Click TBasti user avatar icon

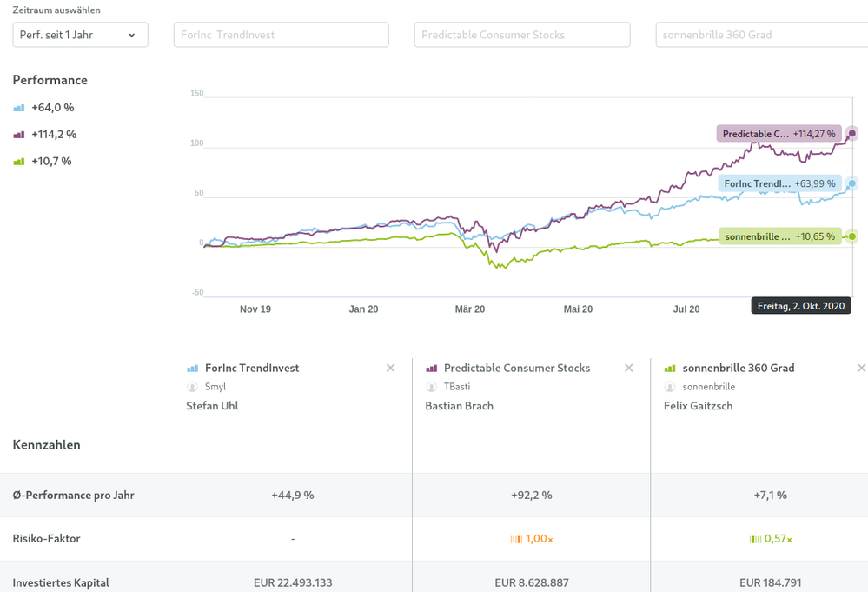coord(431,387)
